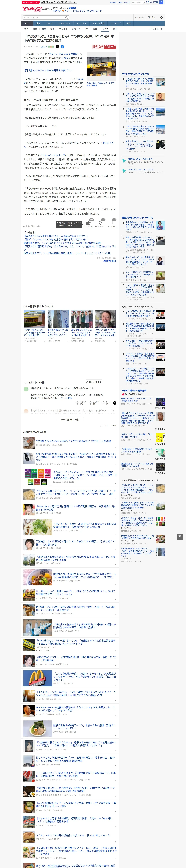Open the スポーツ category tab
The height and width of the screenshot is (868, 186).
click(76, 29)
